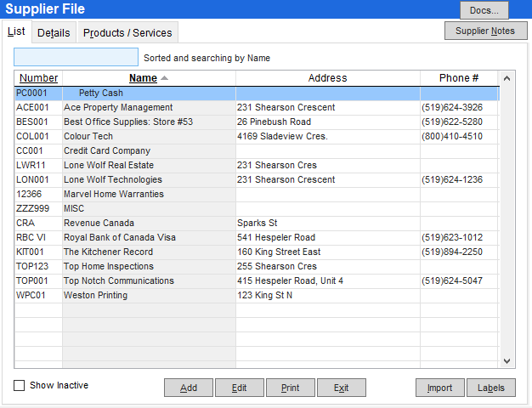Screen dimensions: 532x408
Task: Select the List tab
Action: coord(16,32)
